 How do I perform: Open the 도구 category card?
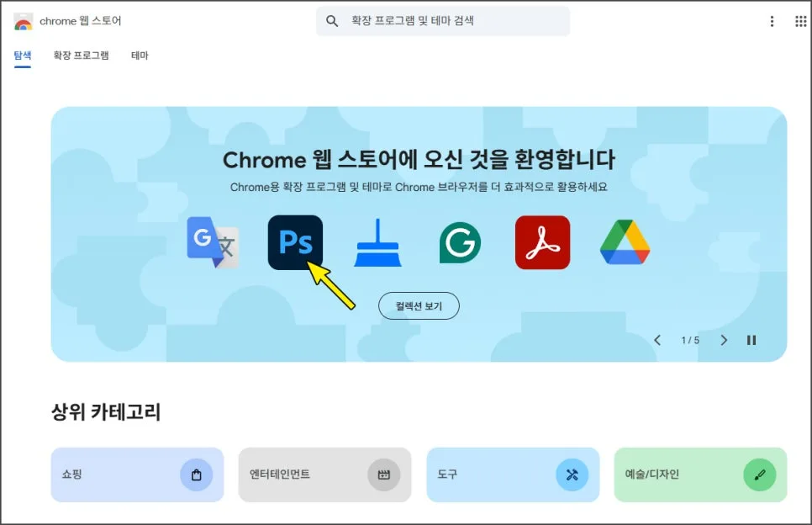coord(513,475)
